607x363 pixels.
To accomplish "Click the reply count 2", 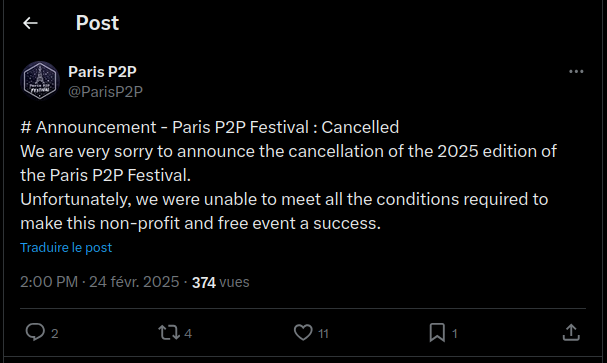I will [55, 334].
